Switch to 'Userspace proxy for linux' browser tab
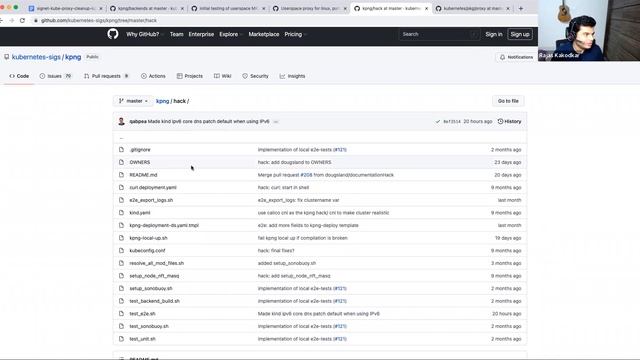Viewport: 640px width, 360px height. pyautogui.click(x=309, y=8)
